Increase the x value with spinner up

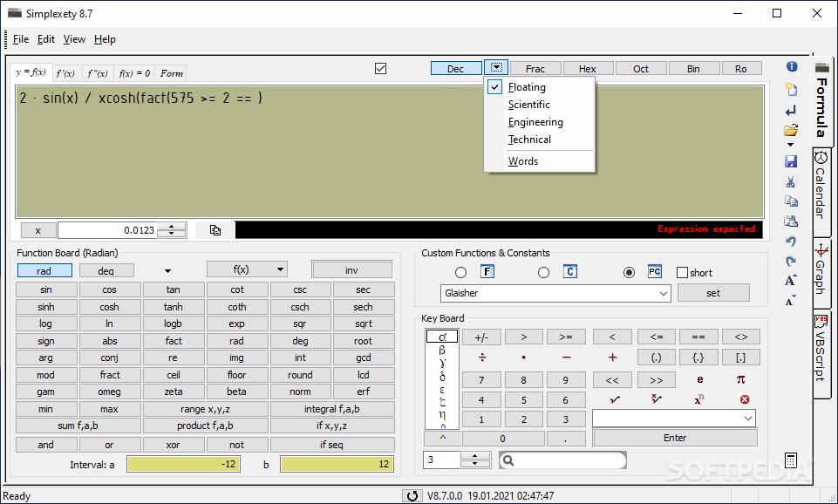(171, 227)
